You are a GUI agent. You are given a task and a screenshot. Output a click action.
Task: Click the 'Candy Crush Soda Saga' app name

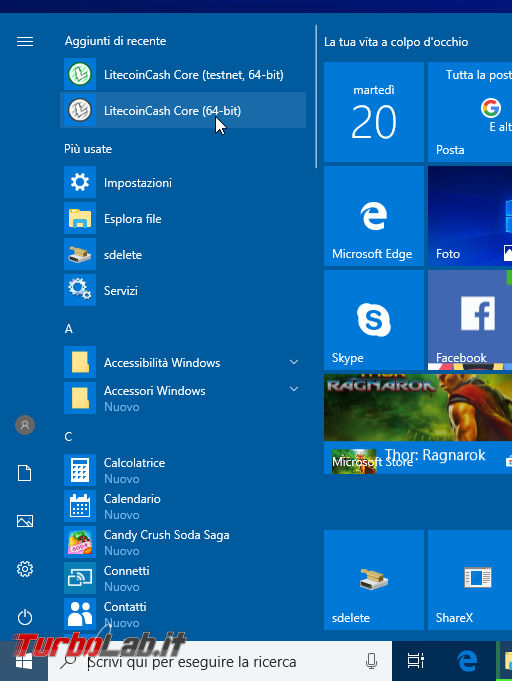click(x=166, y=535)
